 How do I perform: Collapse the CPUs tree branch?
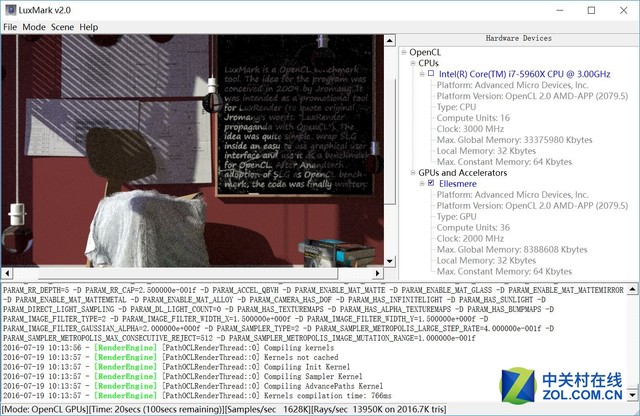(x=412, y=63)
